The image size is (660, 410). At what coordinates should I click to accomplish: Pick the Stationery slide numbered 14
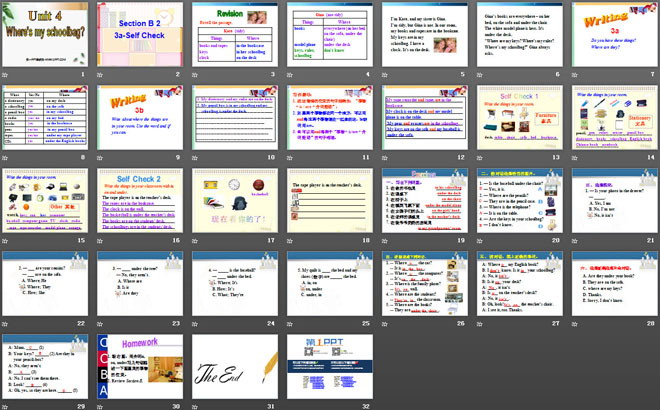[x=613, y=117]
